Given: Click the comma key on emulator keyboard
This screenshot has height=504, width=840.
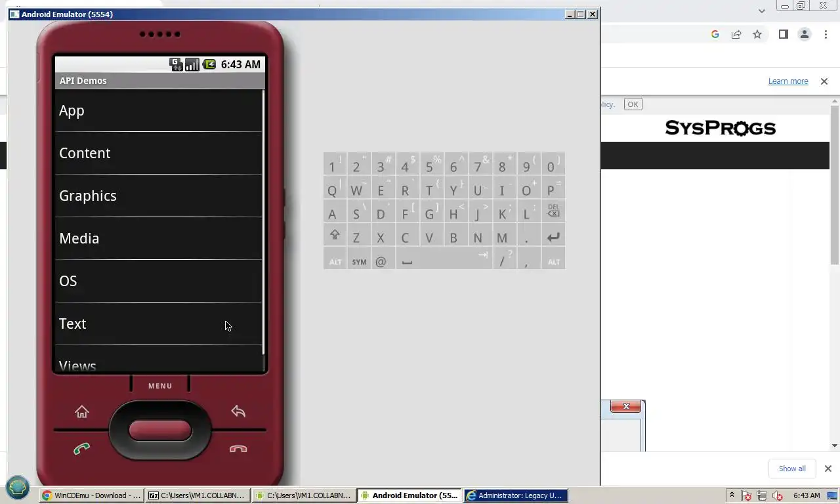Looking at the screenshot, I should click(529, 259).
